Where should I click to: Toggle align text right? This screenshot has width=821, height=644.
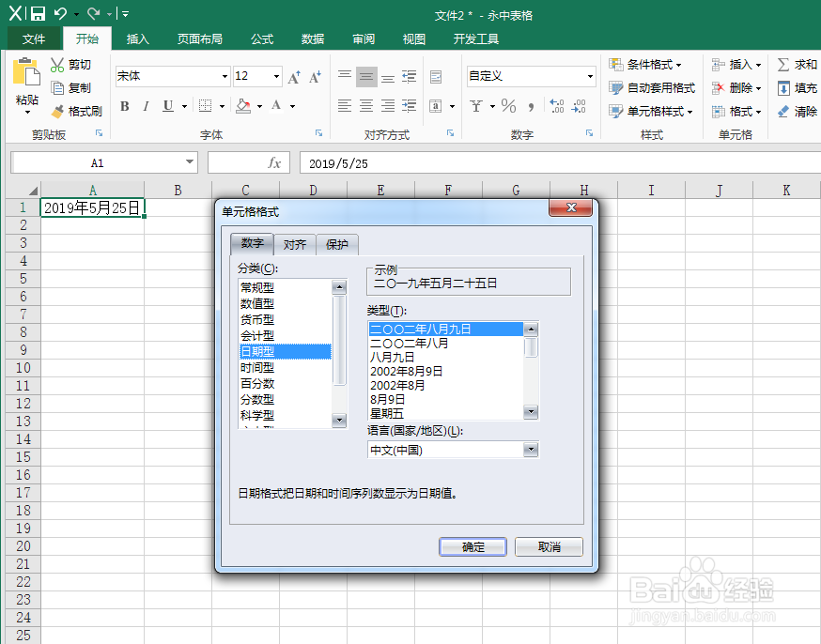[388, 106]
